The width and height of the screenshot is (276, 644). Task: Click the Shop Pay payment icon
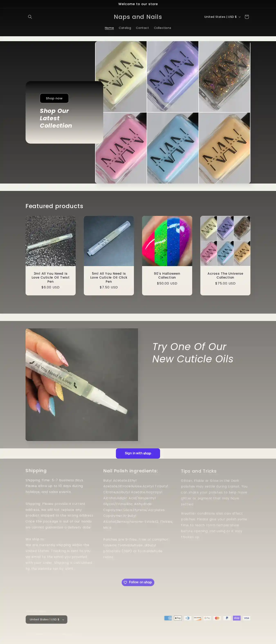237,618
